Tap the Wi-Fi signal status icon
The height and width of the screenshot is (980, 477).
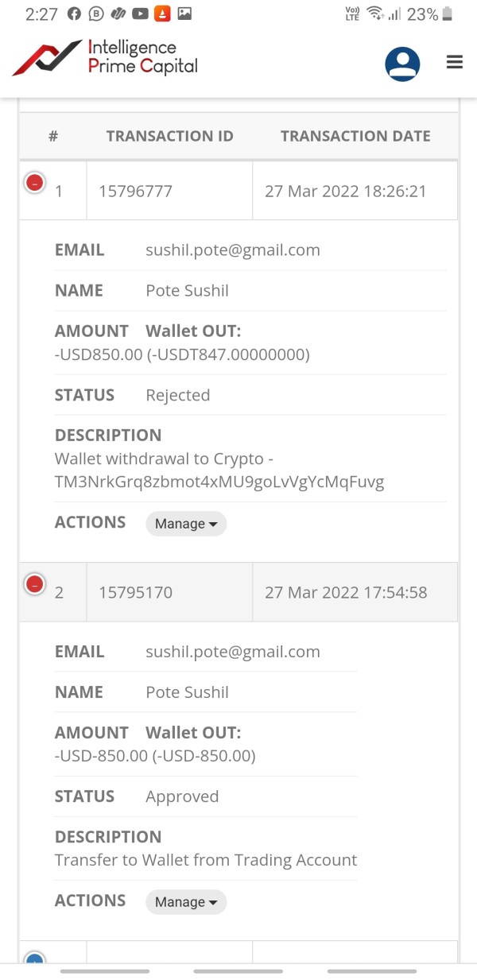[x=375, y=14]
